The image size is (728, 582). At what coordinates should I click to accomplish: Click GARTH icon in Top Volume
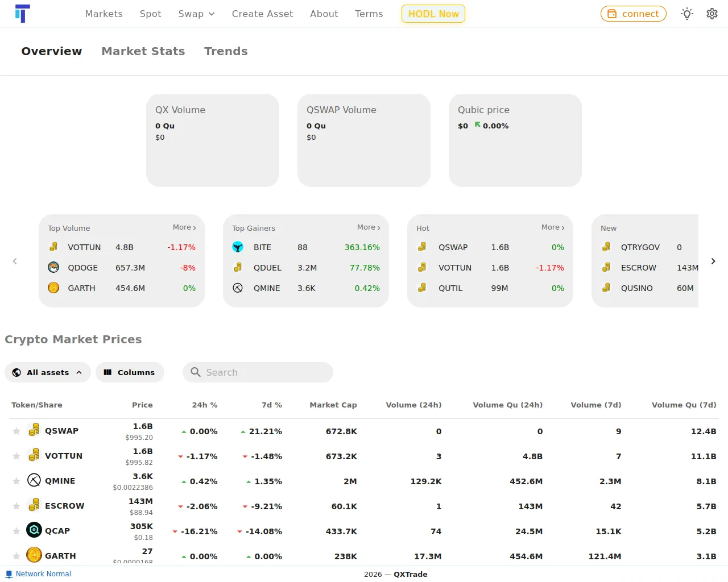tap(53, 288)
